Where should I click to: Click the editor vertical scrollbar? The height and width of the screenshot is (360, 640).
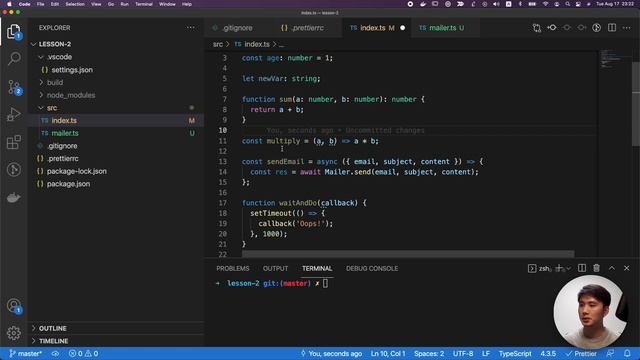click(636, 104)
